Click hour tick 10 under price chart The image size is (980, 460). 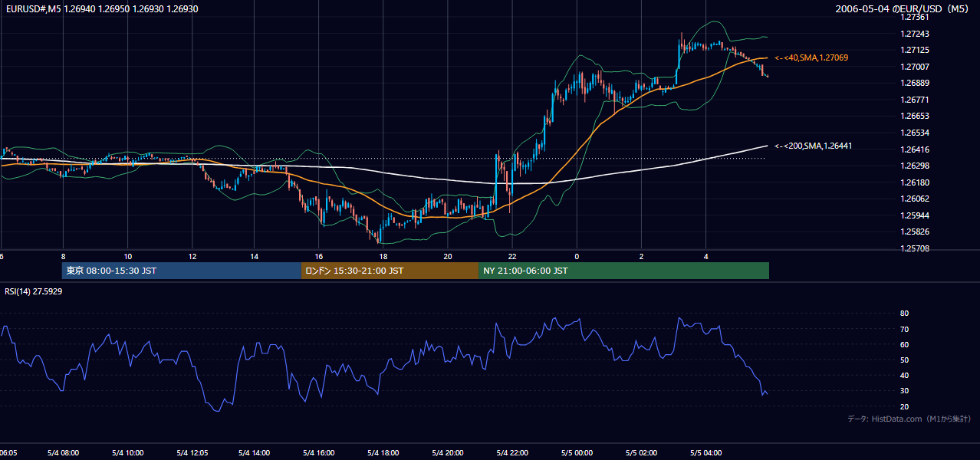[x=128, y=257]
